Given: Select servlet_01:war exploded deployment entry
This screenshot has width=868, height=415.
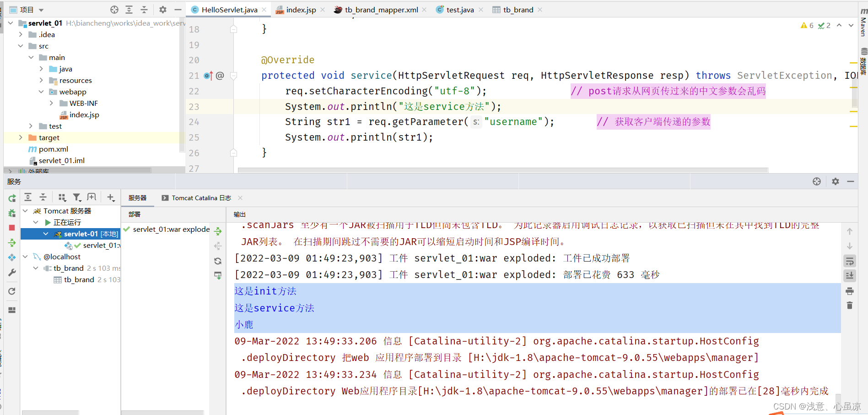Looking at the screenshot, I should click(x=167, y=229).
